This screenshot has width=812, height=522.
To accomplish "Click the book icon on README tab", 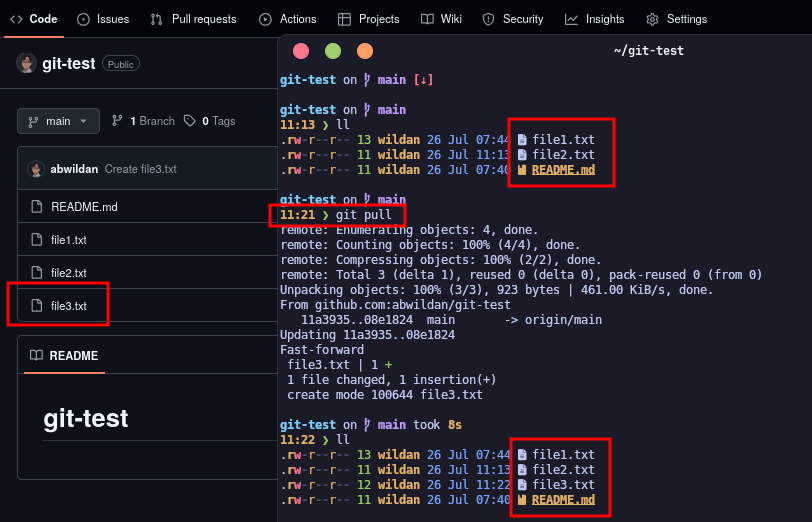I will coord(36,355).
